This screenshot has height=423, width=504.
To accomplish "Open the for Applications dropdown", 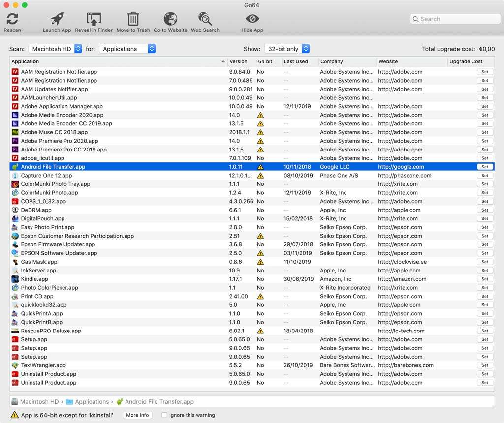I will pyautogui.click(x=127, y=49).
